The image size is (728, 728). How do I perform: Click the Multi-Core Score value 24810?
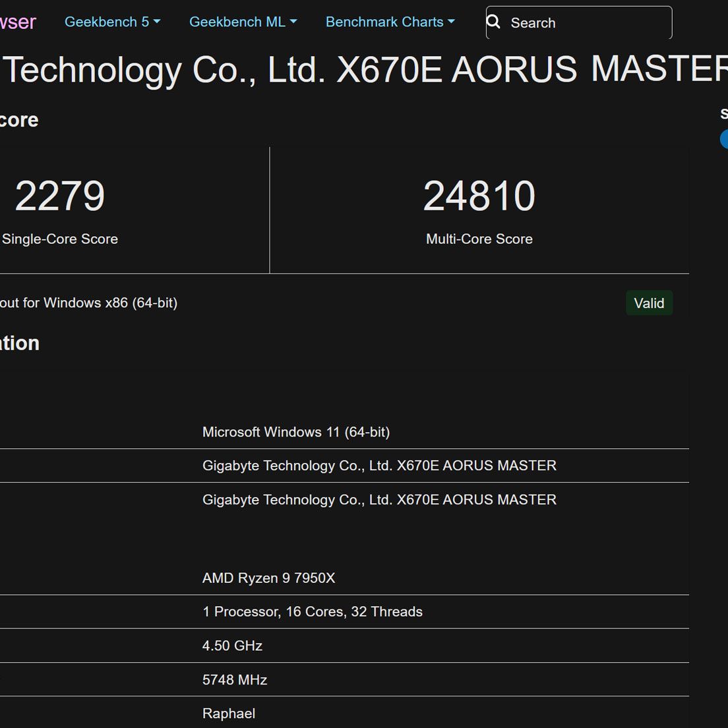point(479,194)
